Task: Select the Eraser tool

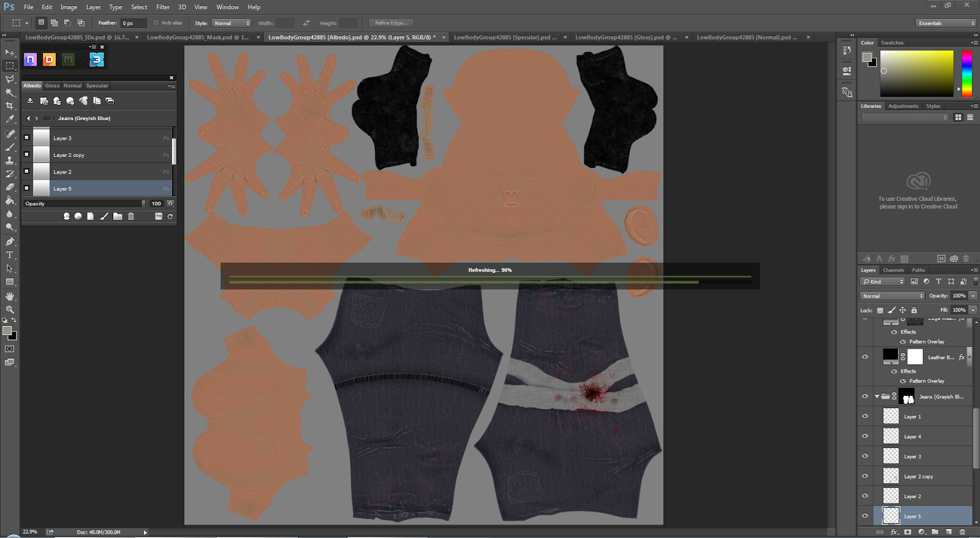Action: (10, 187)
